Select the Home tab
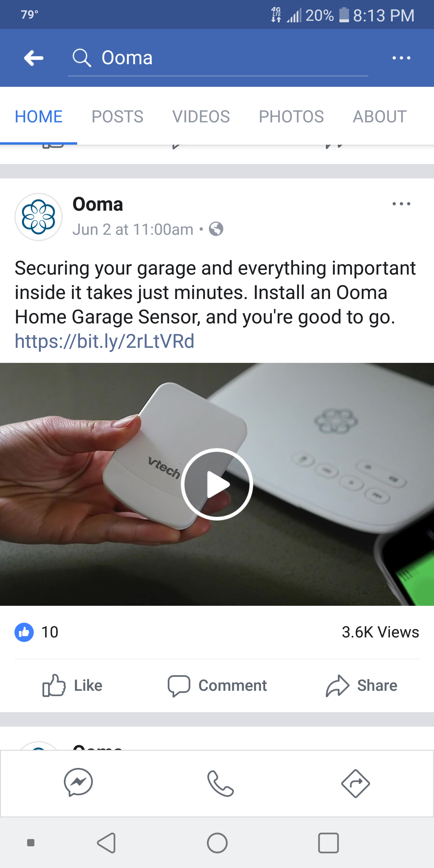 point(39,117)
